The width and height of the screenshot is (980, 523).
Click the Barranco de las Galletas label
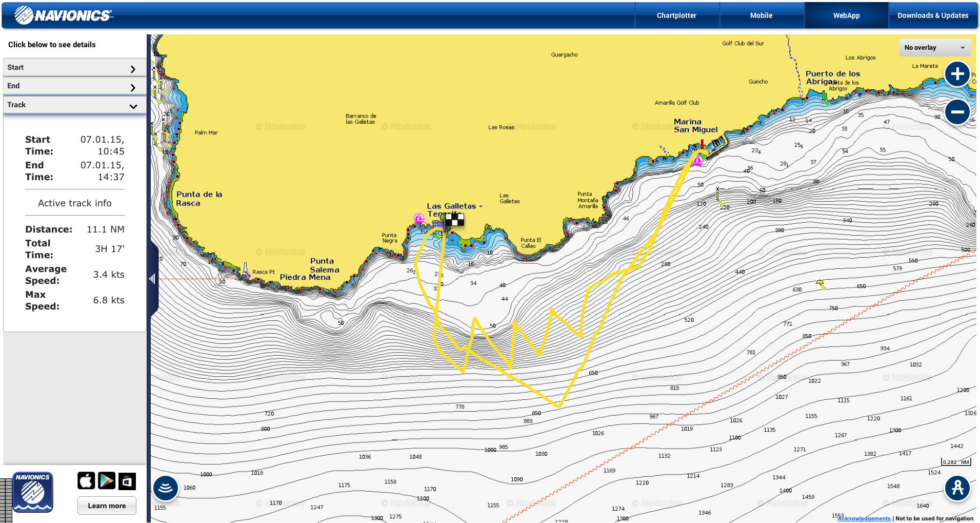pyautogui.click(x=361, y=119)
